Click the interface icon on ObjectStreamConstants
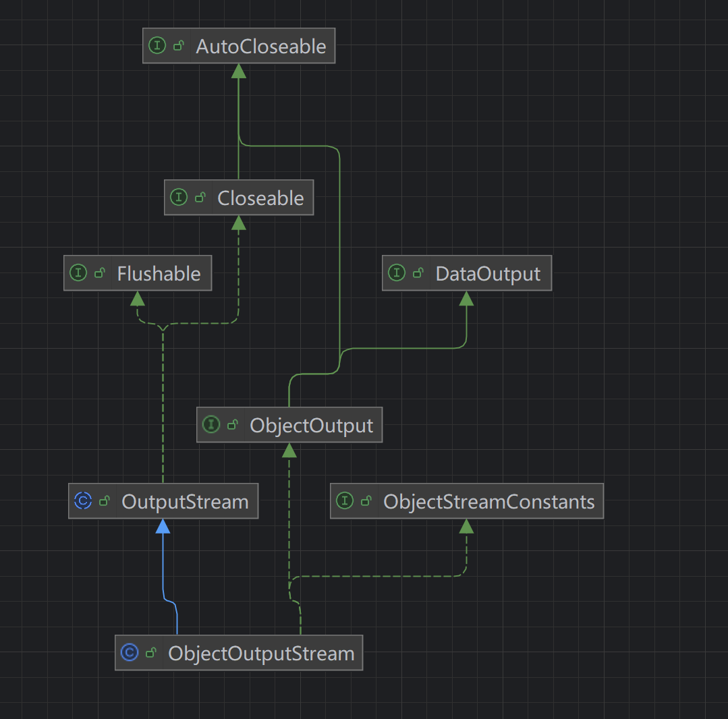The width and height of the screenshot is (728, 719). [344, 501]
